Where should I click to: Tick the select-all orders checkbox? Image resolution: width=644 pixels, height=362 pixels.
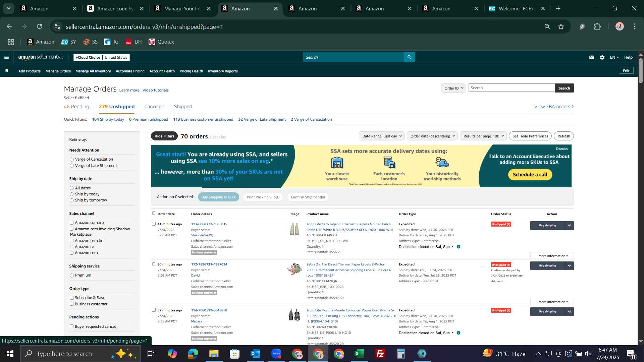[154, 213]
